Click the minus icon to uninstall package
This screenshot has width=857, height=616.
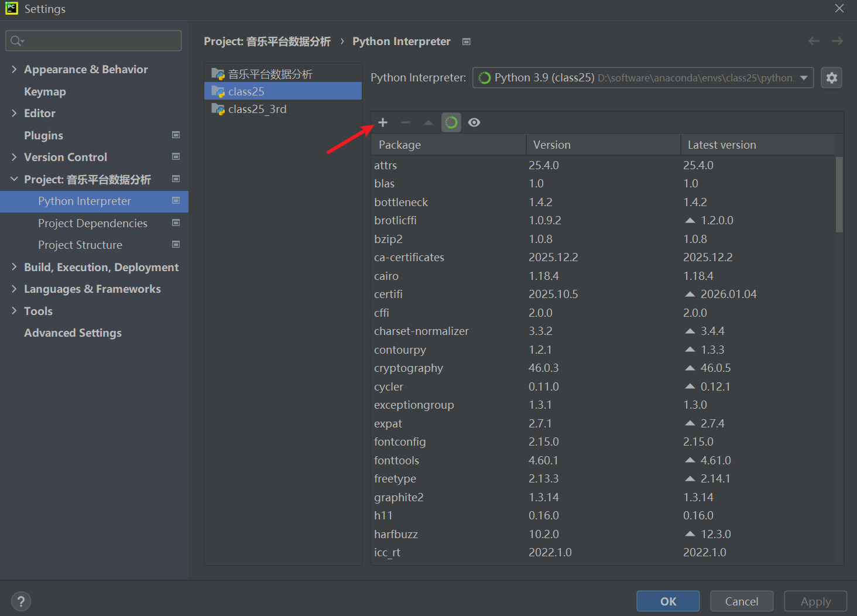pos(406,122)
